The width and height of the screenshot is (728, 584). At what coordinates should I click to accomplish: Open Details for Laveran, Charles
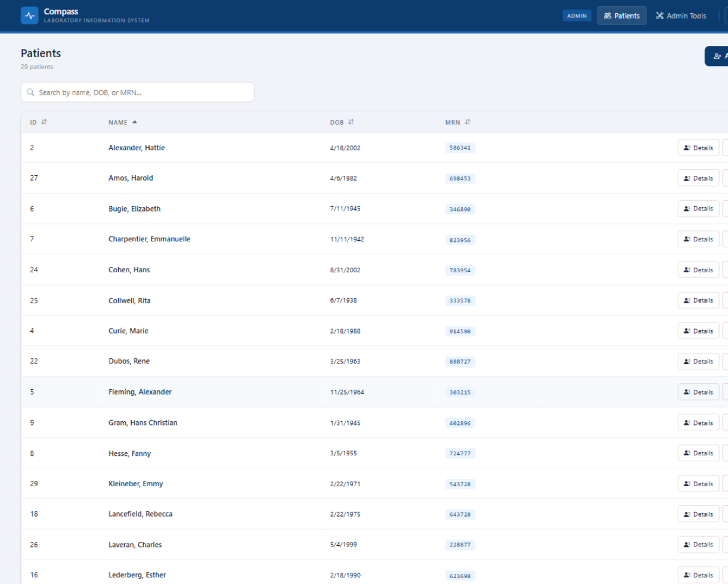pyautogui.click(x=698, y=545)
